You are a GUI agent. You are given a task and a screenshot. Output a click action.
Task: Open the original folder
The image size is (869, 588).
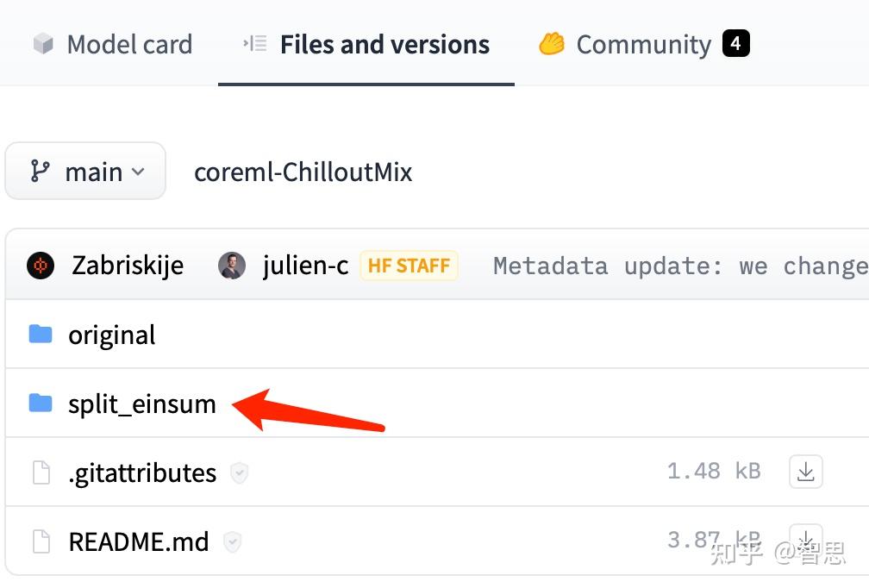pyautogui.click(x=112, y=335)
